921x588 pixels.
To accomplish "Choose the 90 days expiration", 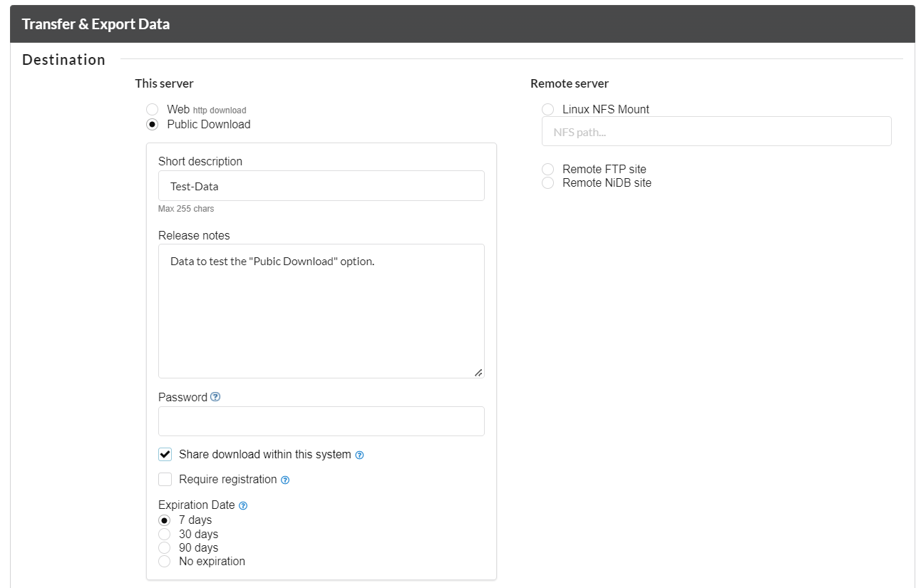I will [165, 547].
